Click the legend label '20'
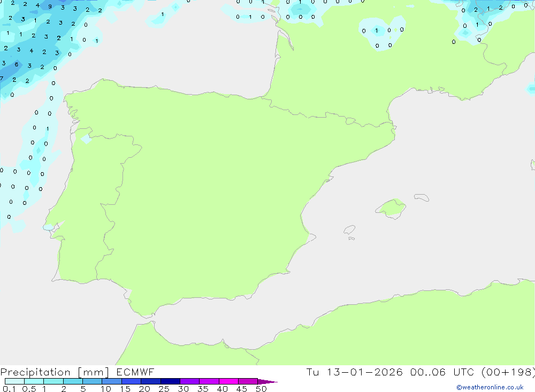Viewport: 535px width, 392px height. pos(144,389)
